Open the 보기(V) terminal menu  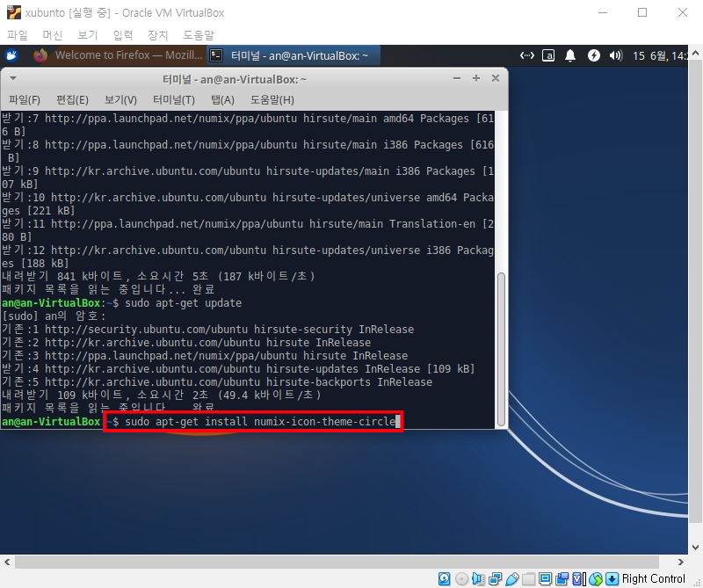coord(120,99)
